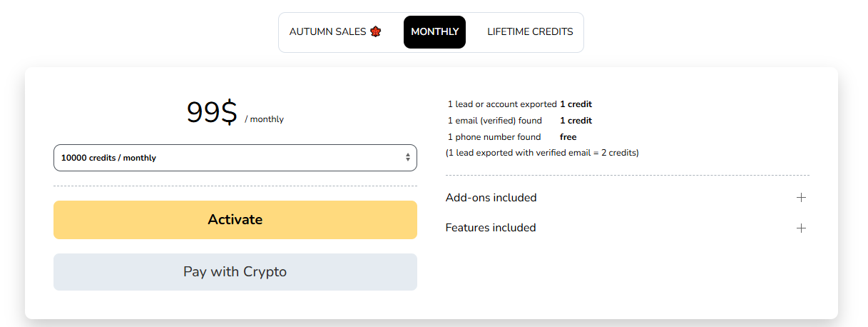This screenshot has height=327, width=868.
Task: Click the up-down arrows in the credits selector
Action: (407, 158)
